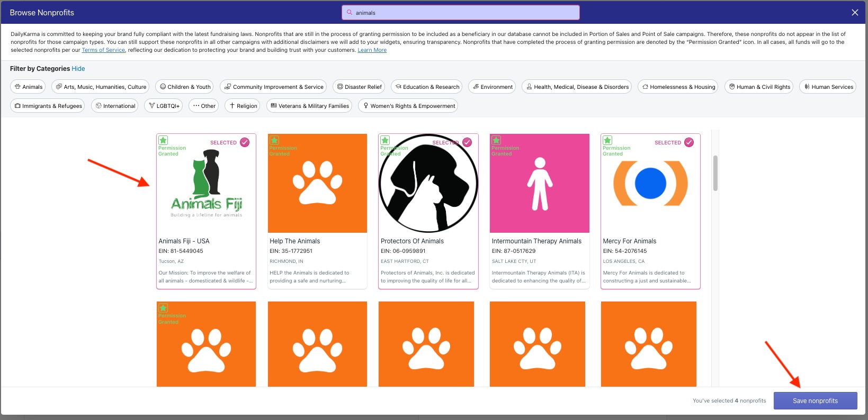Click the search magnifier icon
This screenshot has height=420, width=868.
350,13
